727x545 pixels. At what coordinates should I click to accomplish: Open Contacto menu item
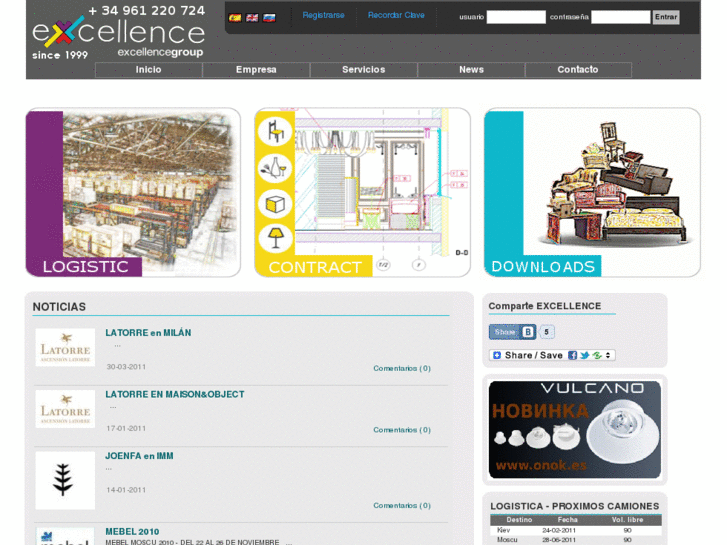pyautogui.click(x=578, y=70)
